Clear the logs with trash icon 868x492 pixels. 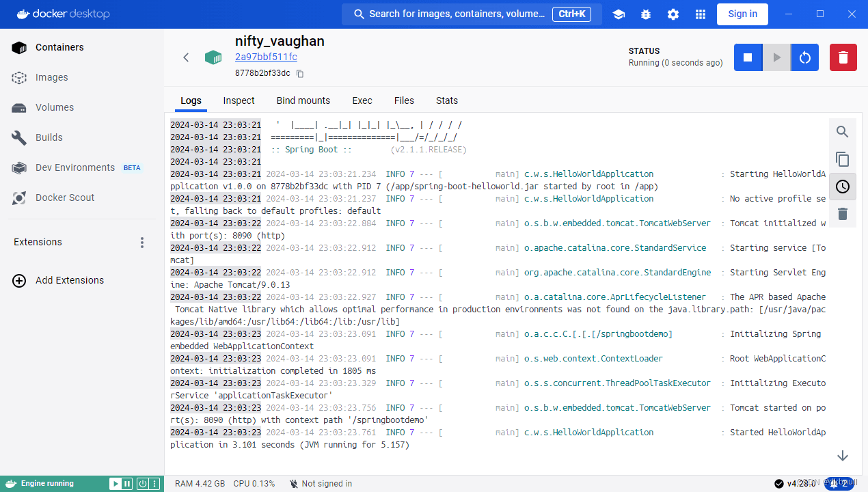click(x=843, y=214)
